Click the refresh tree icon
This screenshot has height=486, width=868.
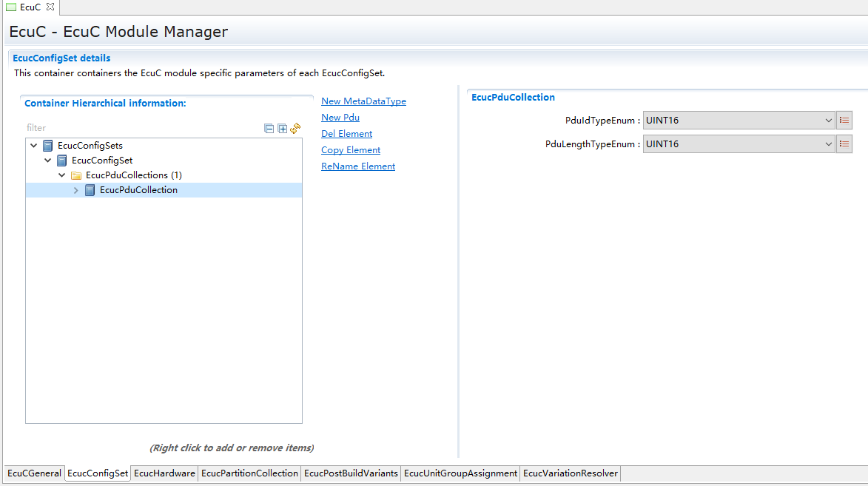[295, 128]
